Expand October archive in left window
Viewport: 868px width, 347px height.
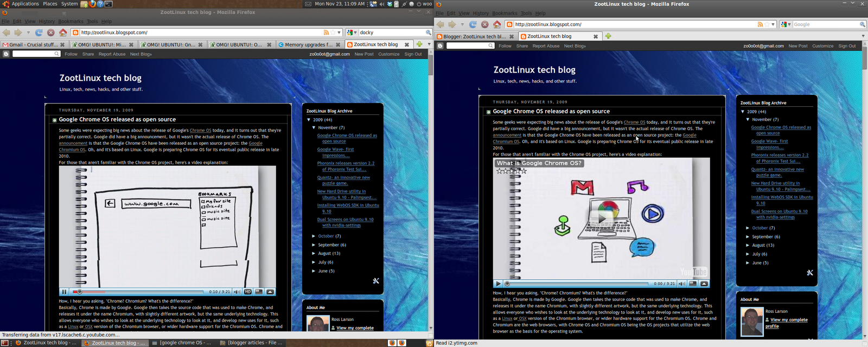point(314,236)
